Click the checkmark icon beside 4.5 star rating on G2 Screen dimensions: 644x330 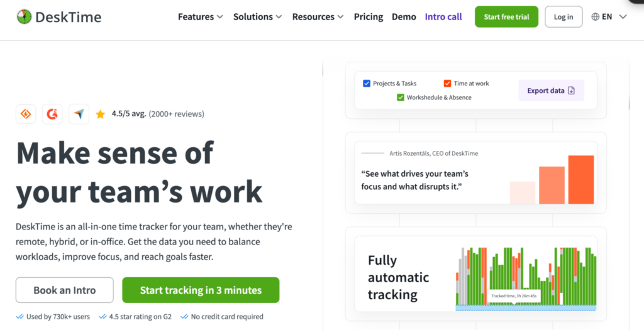click(x=103, y=317)
